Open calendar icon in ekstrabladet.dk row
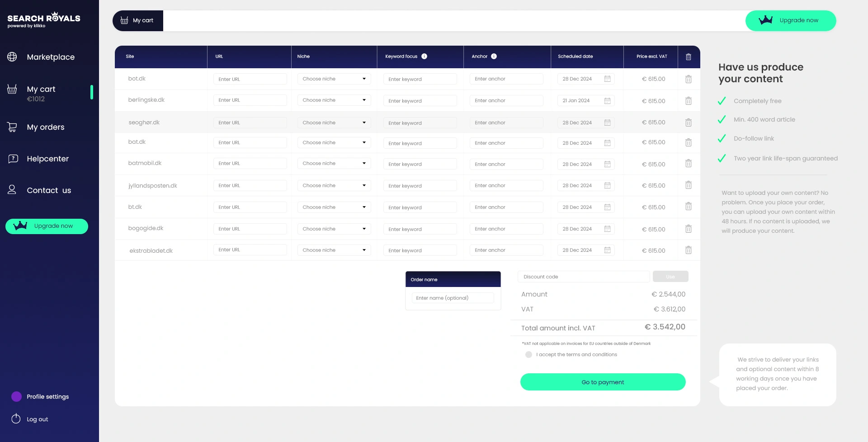This screenshot has width=868, height=442. [607, 250]
